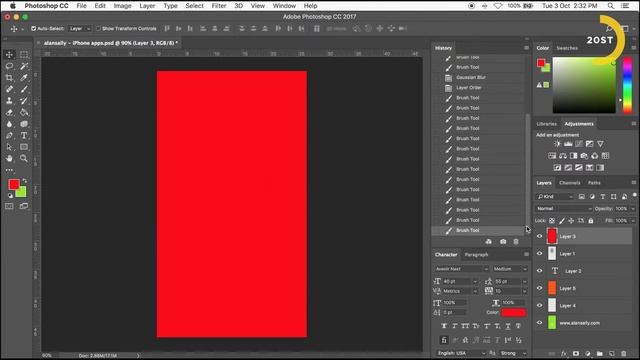This screenshot has height=360, width=640.
Task: Open layer filter Kind dropdown
Action: point(555,197)
